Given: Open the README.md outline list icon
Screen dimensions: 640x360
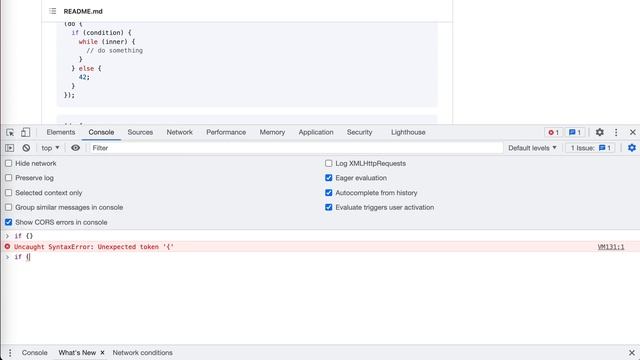Looking at the screenshot, I should 53,11.
